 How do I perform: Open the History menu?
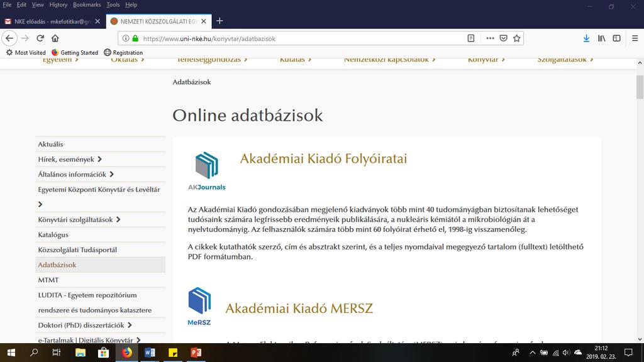coord(58,4)
